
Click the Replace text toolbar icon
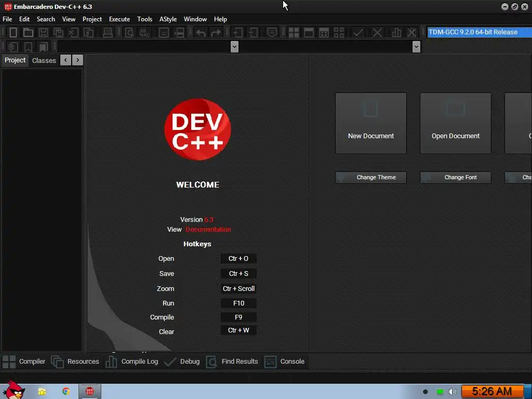pos(145,33)
